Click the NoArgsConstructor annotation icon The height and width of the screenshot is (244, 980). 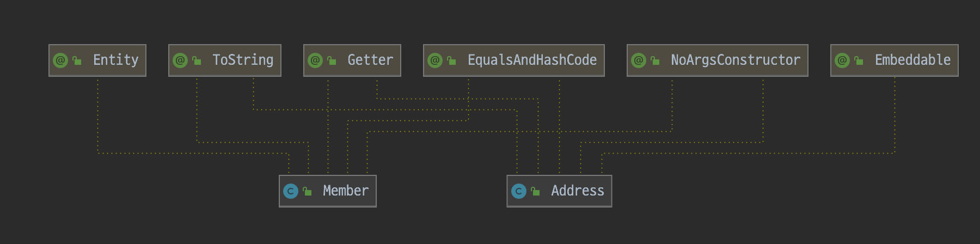point(639,60)
